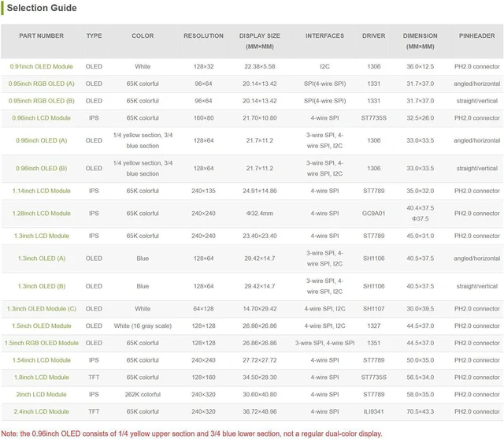Screen dimensions: 504x439
Task: Click the red note about 0.96inch OLED
Action: 192,433
